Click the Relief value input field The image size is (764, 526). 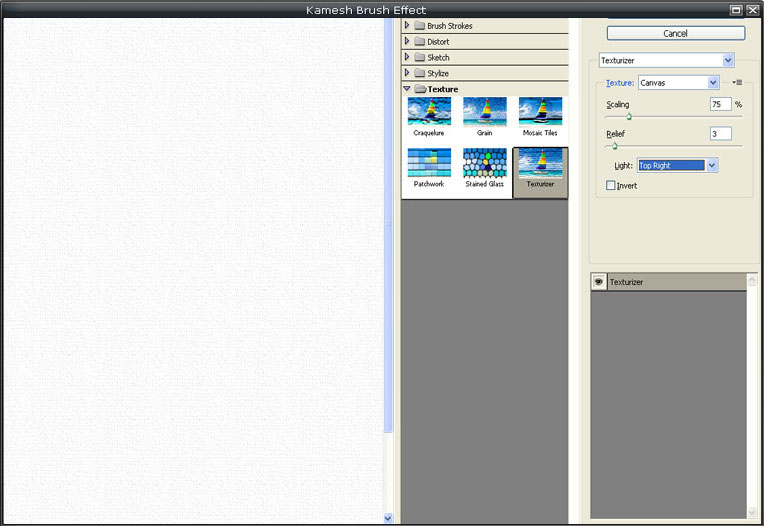721,133
